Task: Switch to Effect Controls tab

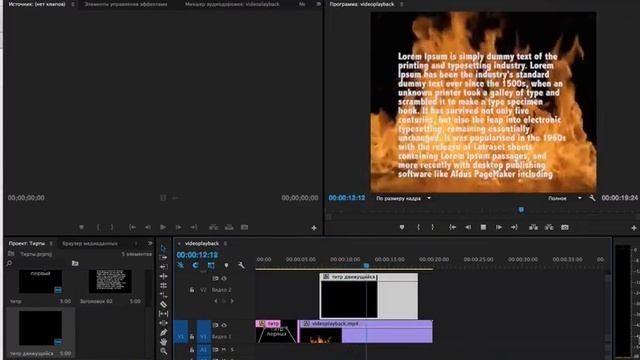Action: coord(126,4)
